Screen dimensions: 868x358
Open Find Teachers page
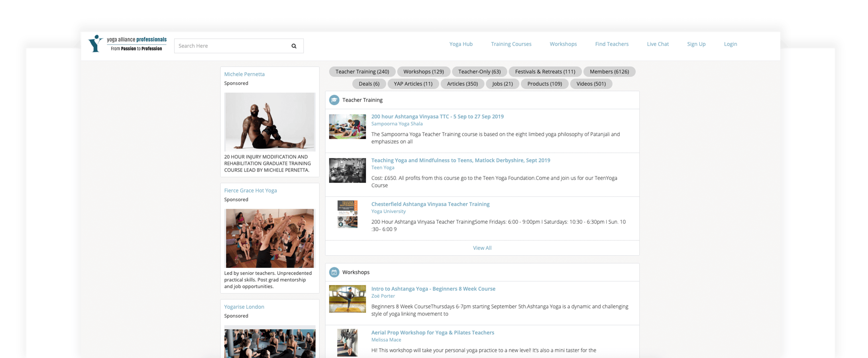(611, 44)
